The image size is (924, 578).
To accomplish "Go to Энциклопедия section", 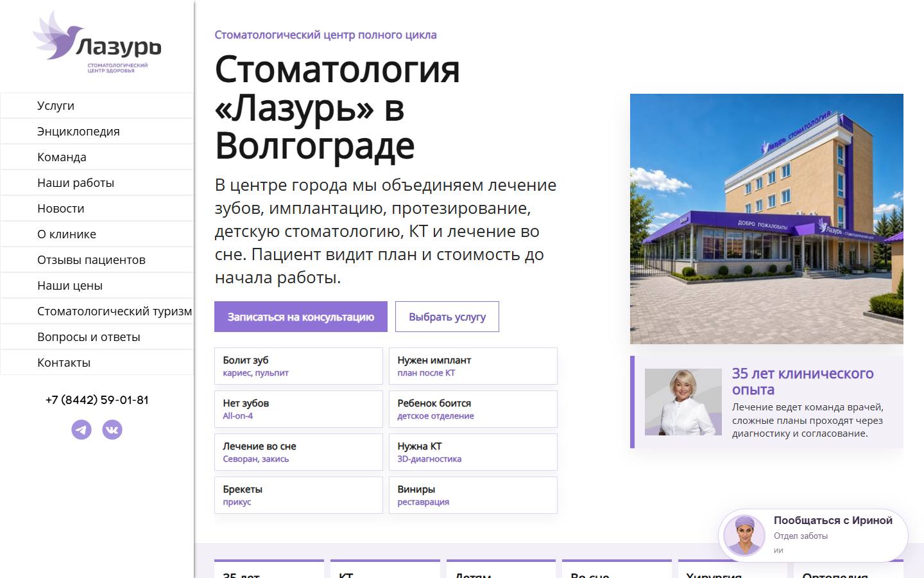I will 97,132.
